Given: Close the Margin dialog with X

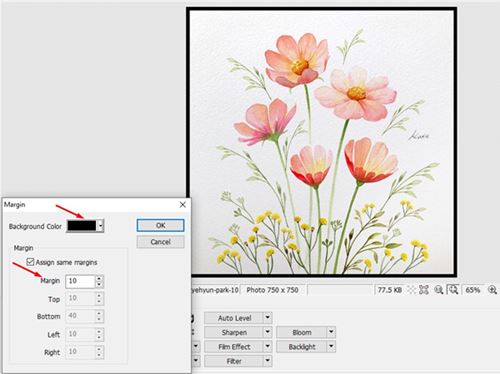Looking at the screenshot, I should (x=183, y=205).
